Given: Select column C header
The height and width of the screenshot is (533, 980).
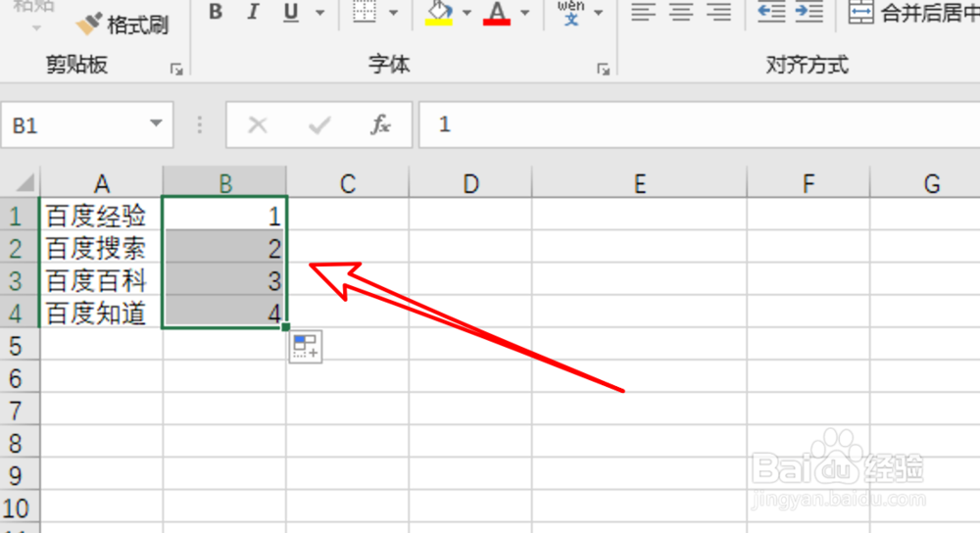Looking at the screenshot, I should tap(348, 183).
